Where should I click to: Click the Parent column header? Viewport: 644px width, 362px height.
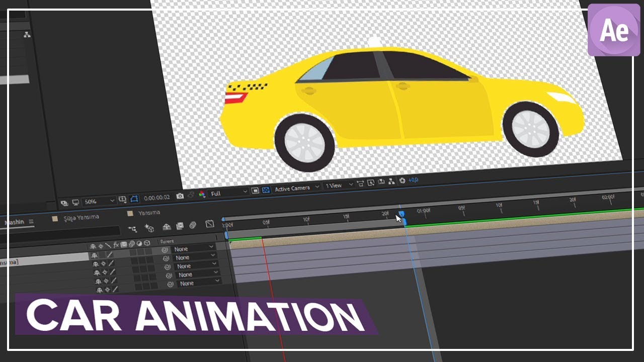point(167,241)
